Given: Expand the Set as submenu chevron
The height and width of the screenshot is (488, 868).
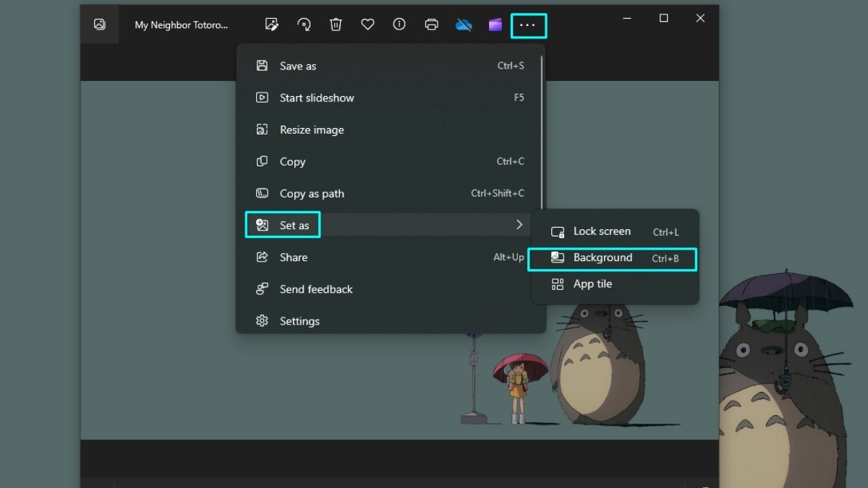Looking at the screenshot, I should coord(519,225).
